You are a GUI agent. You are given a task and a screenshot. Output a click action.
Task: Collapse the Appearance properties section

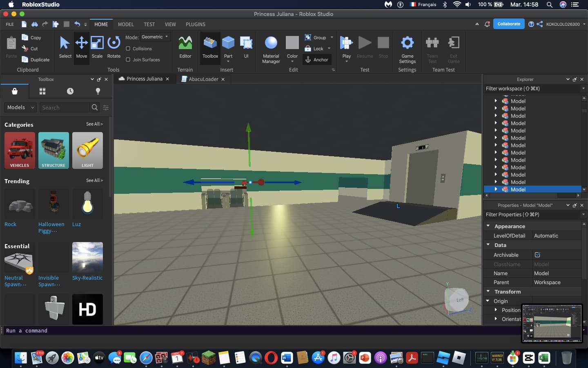tap(488, 226)
